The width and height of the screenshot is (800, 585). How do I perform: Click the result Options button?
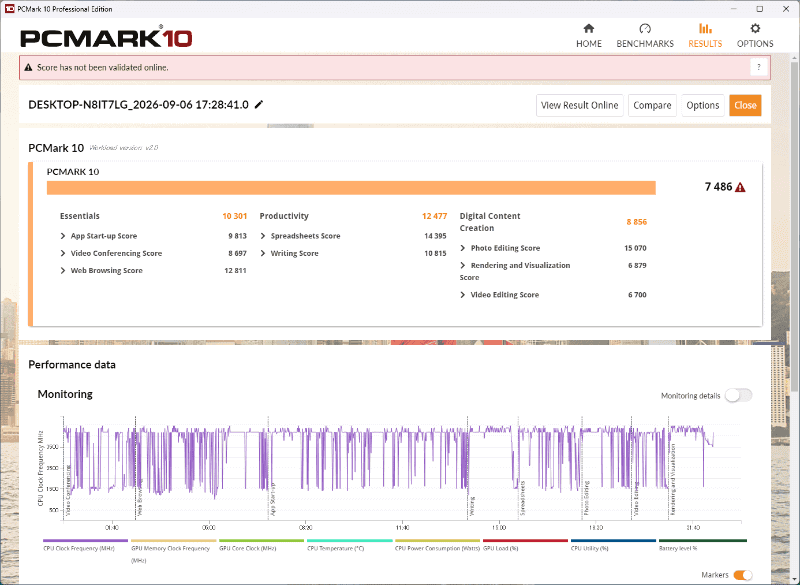pyautogui.click(x=703, y=106)
